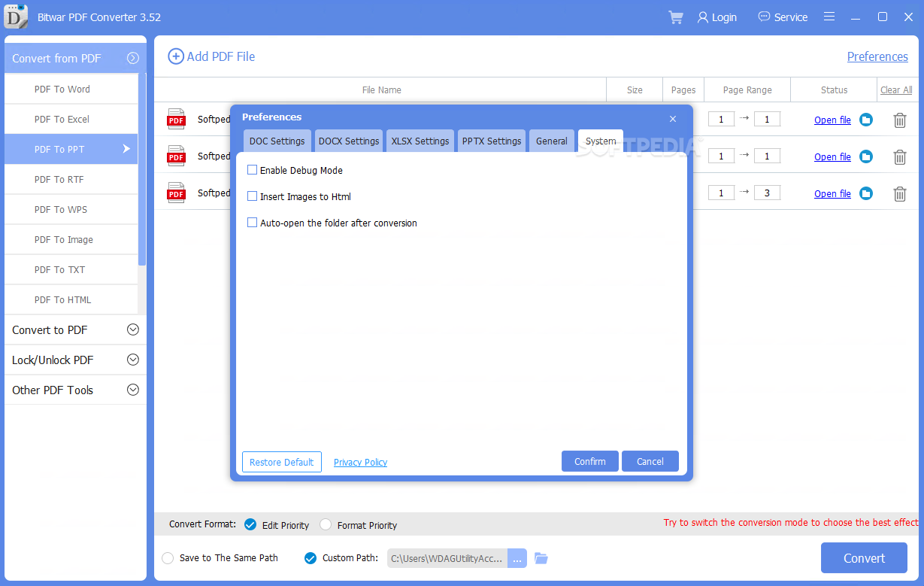Expand the Convert to PDF section
Screen dimensions: 924x586
coord(133,329)
